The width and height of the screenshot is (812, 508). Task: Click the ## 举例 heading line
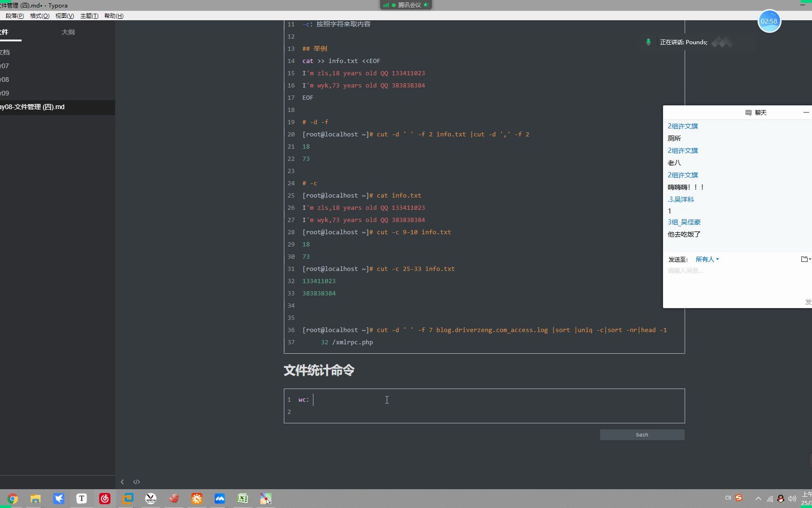tap(315, 48)
